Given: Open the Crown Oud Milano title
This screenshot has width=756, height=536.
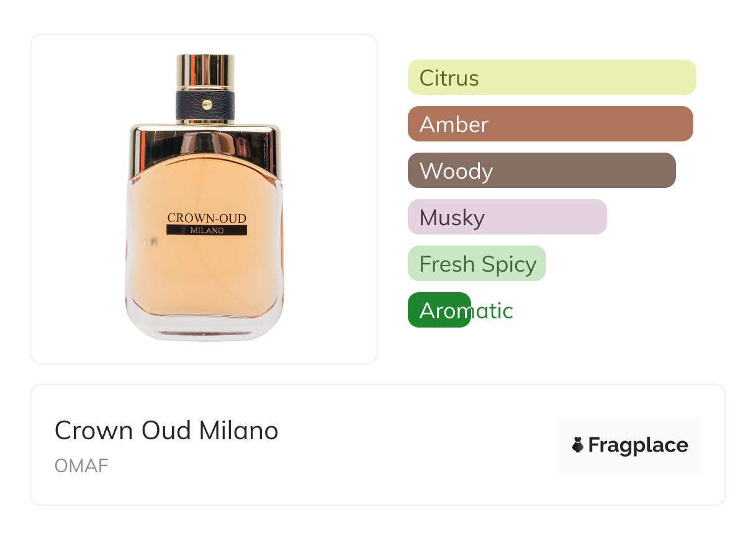Looking at the screenshot, I should [166, 430].
